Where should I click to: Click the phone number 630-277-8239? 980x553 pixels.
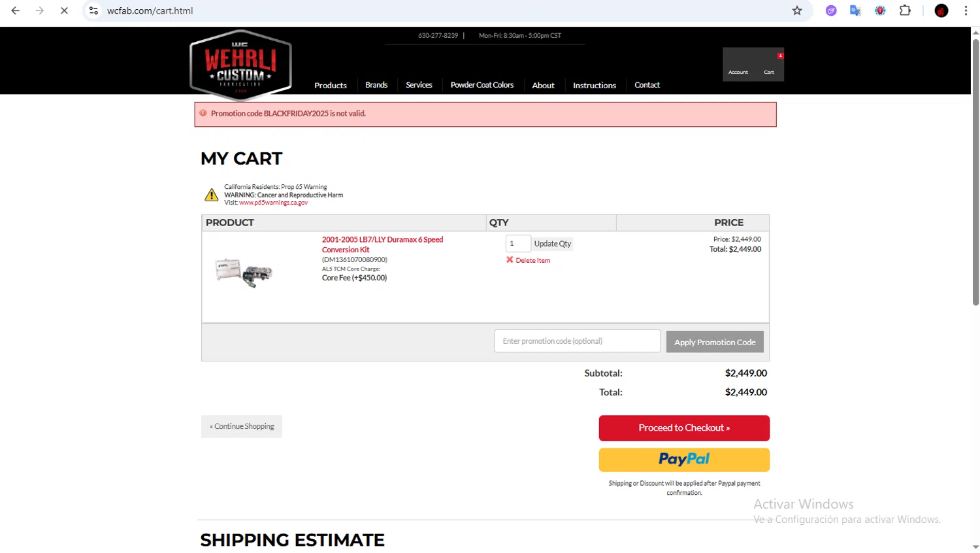click(x=438, y=35)
